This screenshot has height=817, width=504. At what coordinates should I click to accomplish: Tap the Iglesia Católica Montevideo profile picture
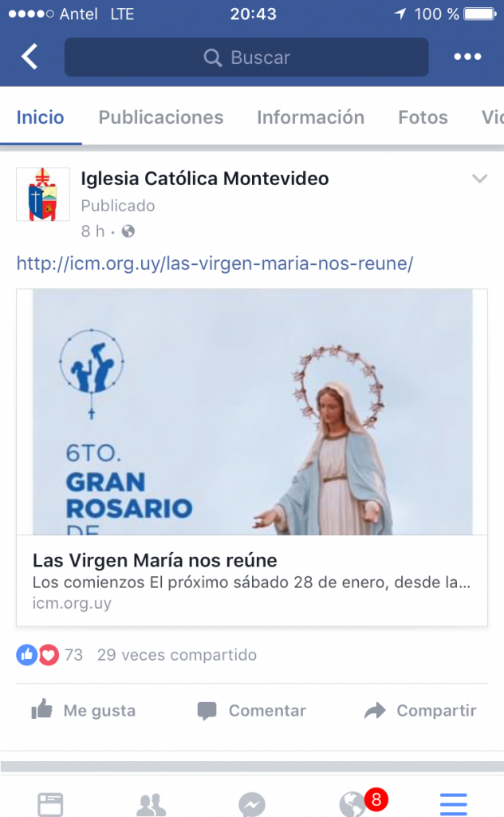(43, 195)
